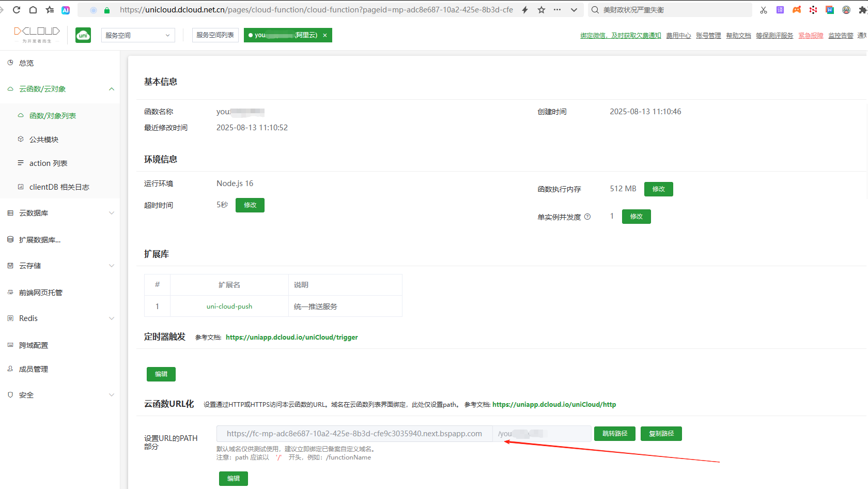868x489 pixels.
Task: Open the 跨域配置 section
Action: tap(33, 345)
